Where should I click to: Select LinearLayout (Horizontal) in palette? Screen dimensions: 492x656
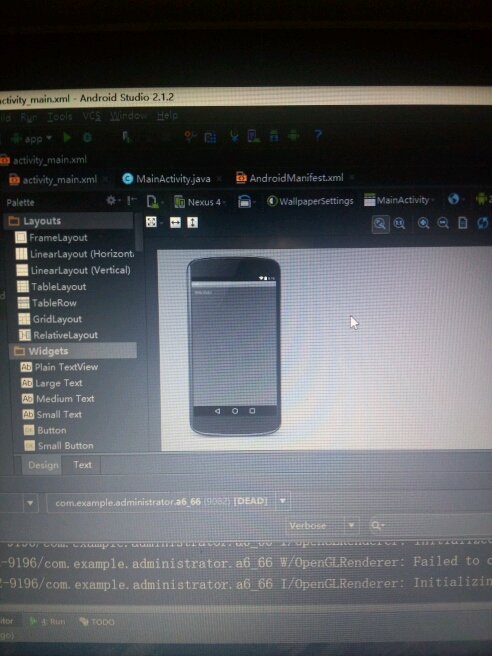click(x=75, y=254)
